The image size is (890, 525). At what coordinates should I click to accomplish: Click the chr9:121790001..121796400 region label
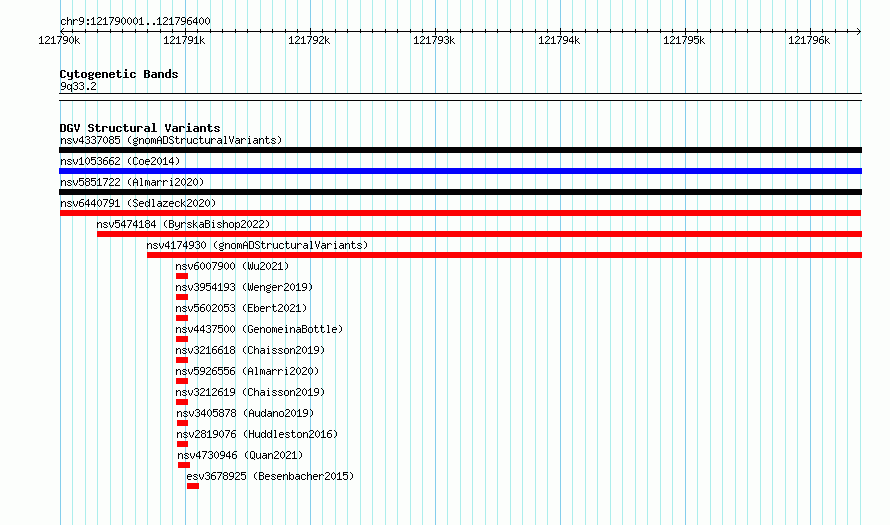coord(135,21)
